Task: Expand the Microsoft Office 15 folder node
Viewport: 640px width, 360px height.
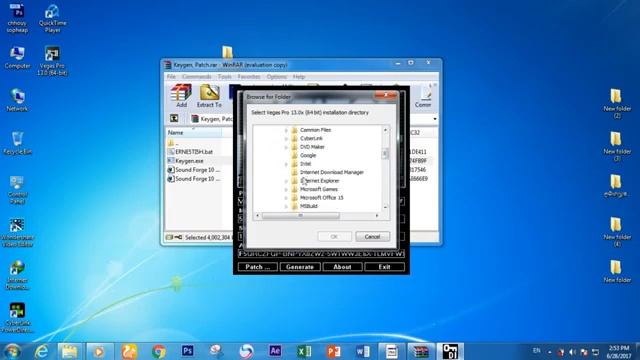Action: click(286, 198)
